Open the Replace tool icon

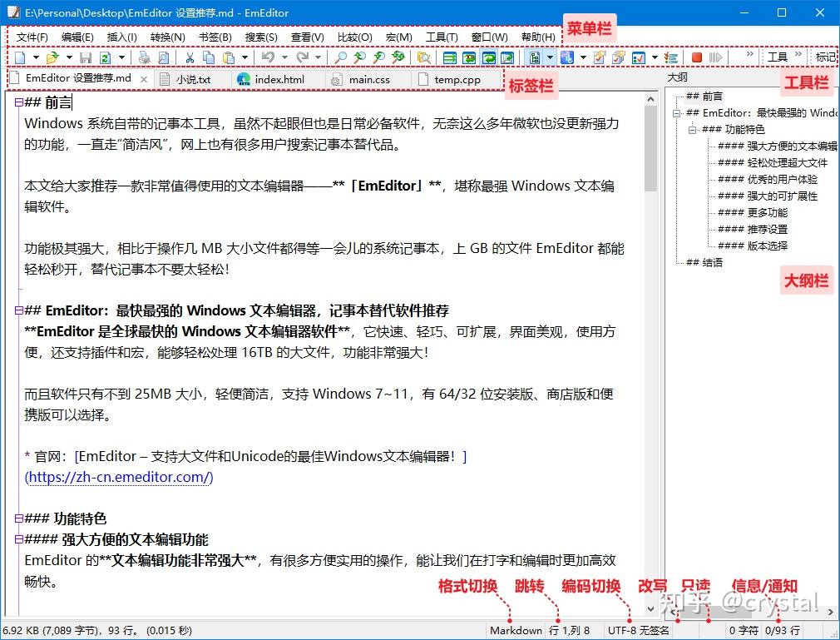(x=398, y=57)
